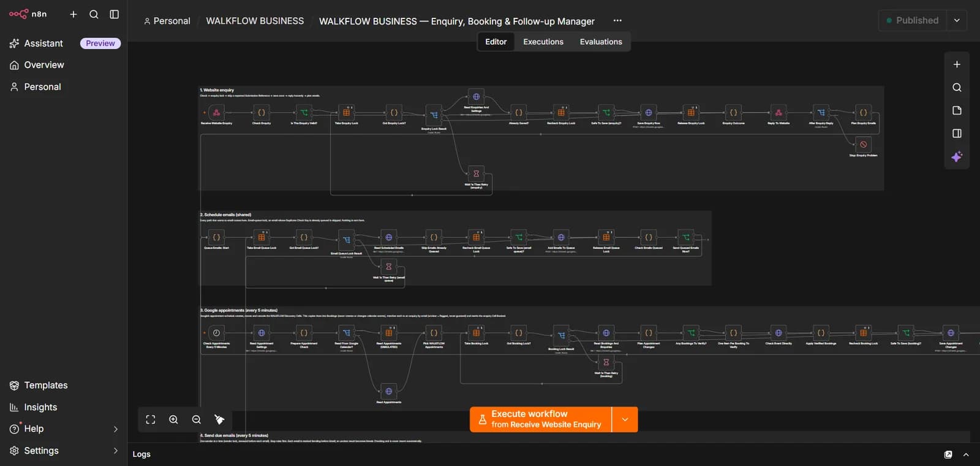Click the '2. Schedule emails (shared)' sticky title
Image resolution: width=980 pixels, height=466 pixels.
pos(225,215)
